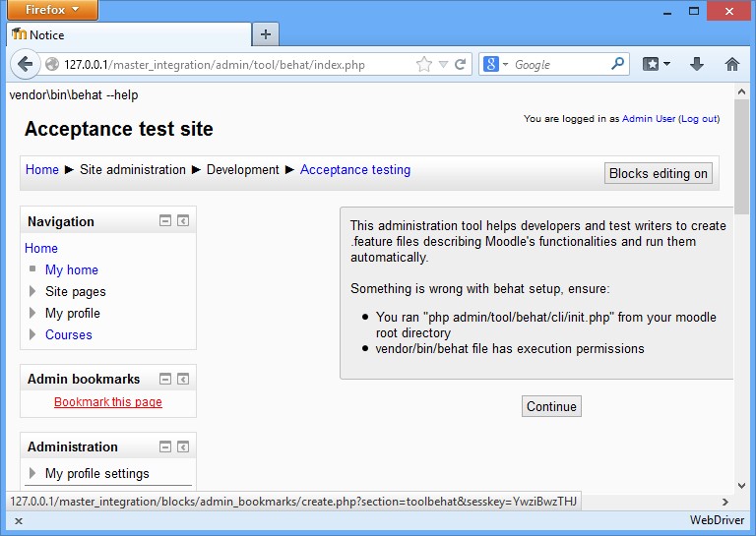Click Acceptance test site heading
This screenshot has height=536, width=756.
(118, 129)
